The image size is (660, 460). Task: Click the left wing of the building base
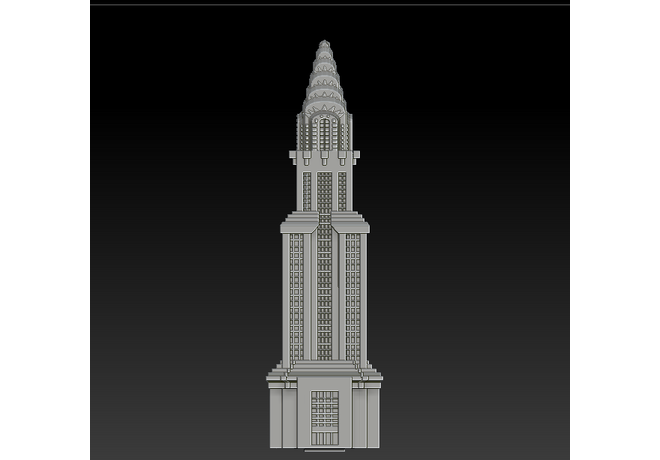(x=285, y=415)
